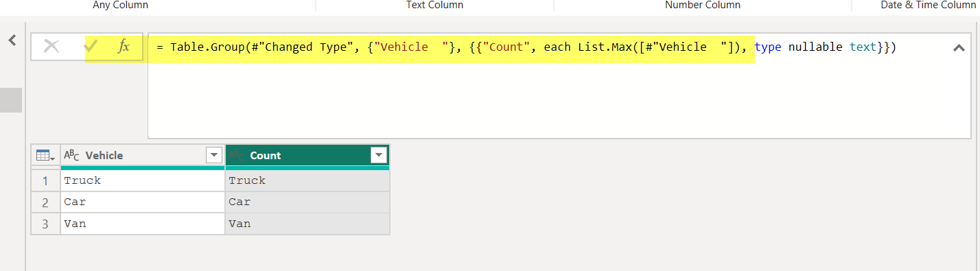Select Car cell in Count column

coord(307,202)
